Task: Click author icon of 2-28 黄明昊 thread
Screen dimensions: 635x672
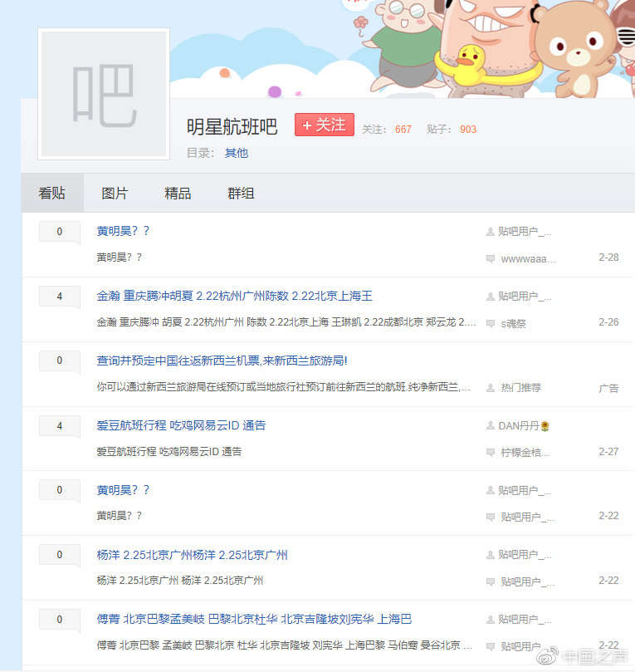Action: click(x=491, y=232)
